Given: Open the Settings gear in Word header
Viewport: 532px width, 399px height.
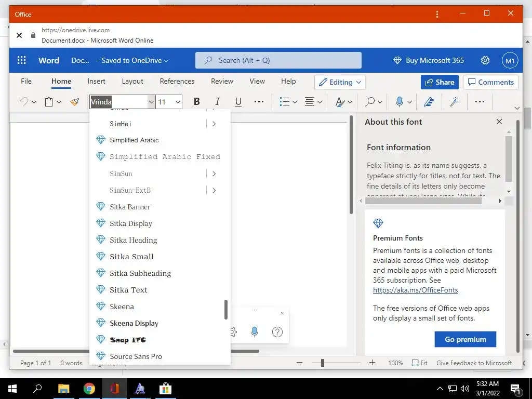Looking at the screenshot, I should 485,60.
